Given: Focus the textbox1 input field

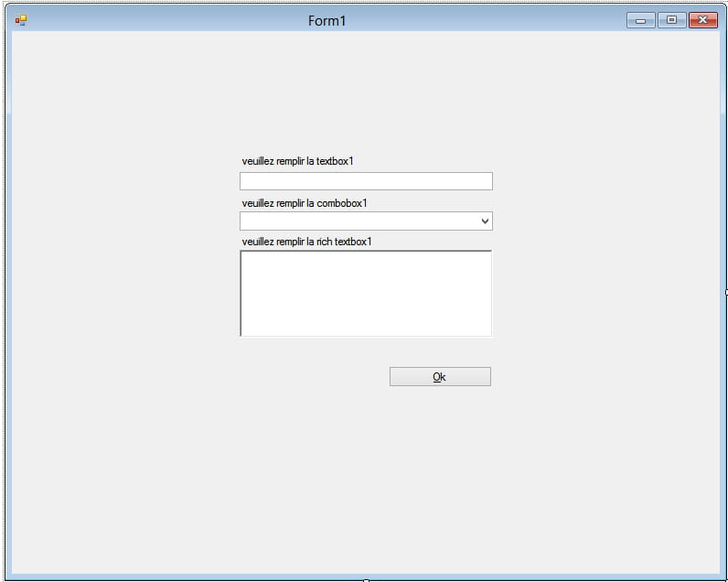Looking at the screenshot, I should click(x=366, y=181).
